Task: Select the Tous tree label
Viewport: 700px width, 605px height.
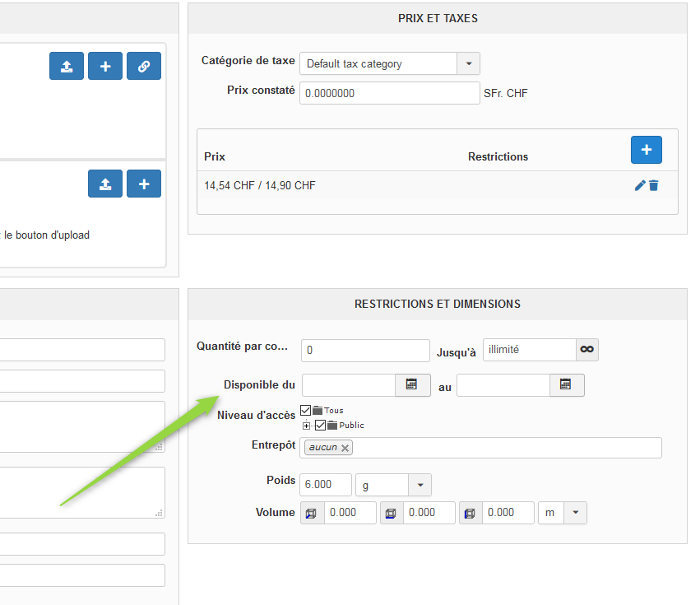Action: [x=333, y=410]
